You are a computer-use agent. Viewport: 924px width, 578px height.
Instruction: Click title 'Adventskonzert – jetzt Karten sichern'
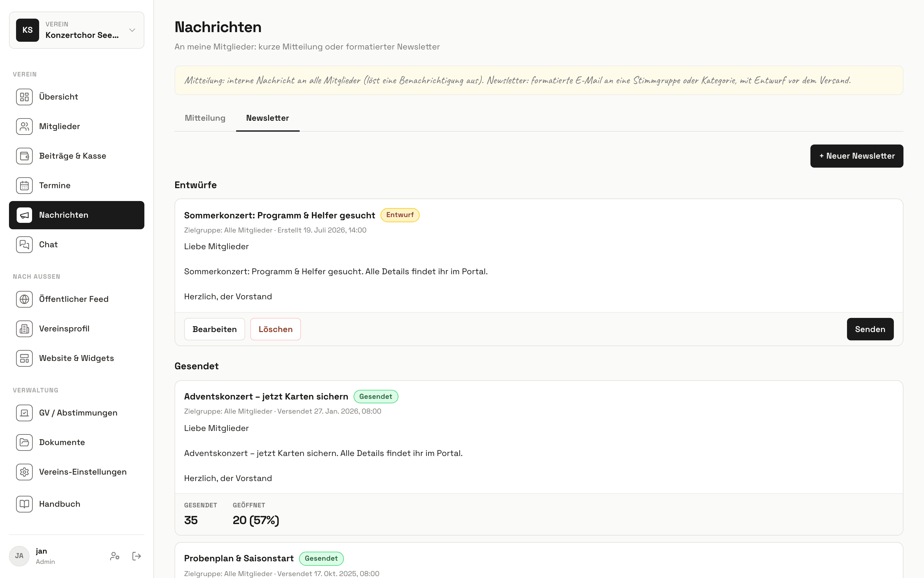[266, 397]
